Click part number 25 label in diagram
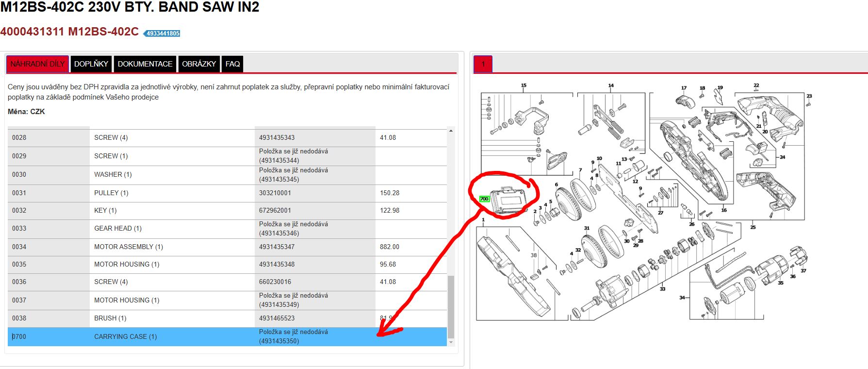868x369 pixels. (753, 227)
